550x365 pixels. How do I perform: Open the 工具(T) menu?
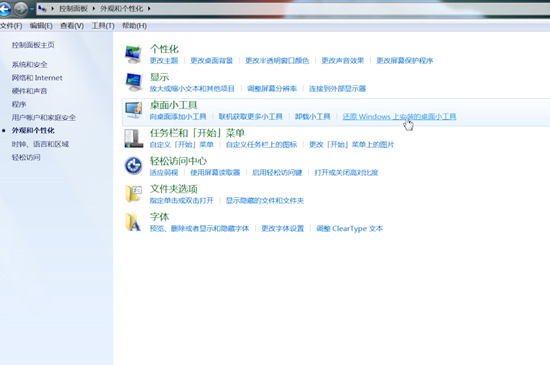tap(103, 26)
